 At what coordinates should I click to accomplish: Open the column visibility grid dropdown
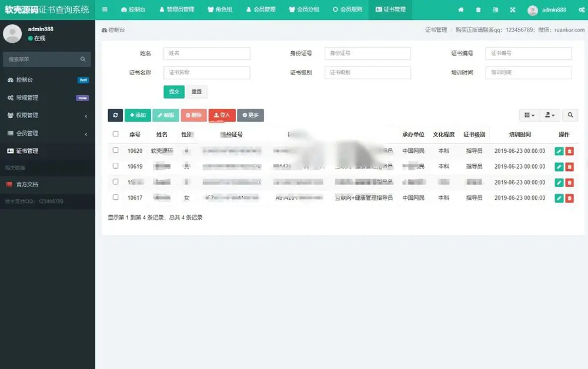(x=529, y=115)
